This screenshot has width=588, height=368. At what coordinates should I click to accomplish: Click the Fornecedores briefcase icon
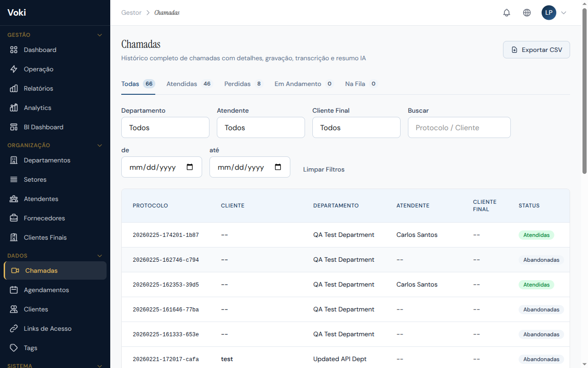click(14, 218)
